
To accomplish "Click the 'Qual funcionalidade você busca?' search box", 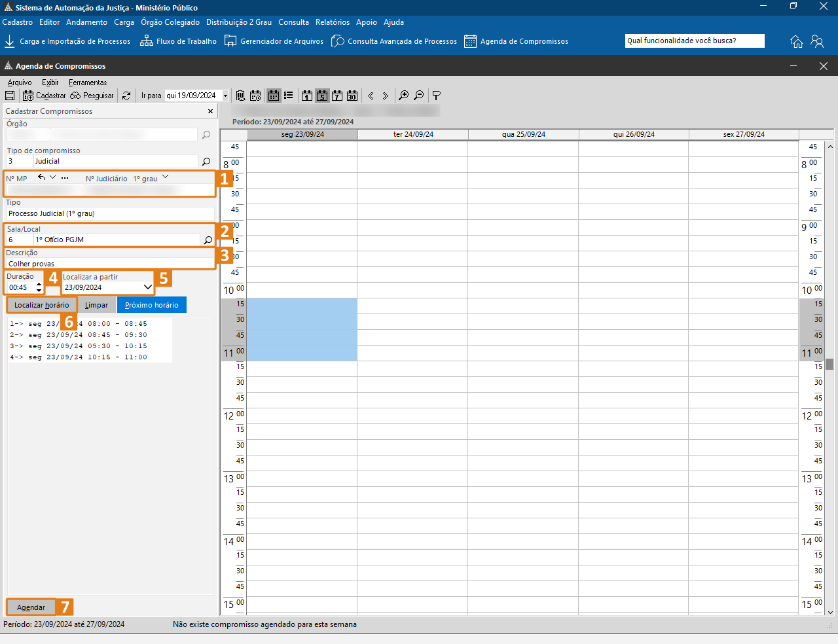I will coord(695,41).
